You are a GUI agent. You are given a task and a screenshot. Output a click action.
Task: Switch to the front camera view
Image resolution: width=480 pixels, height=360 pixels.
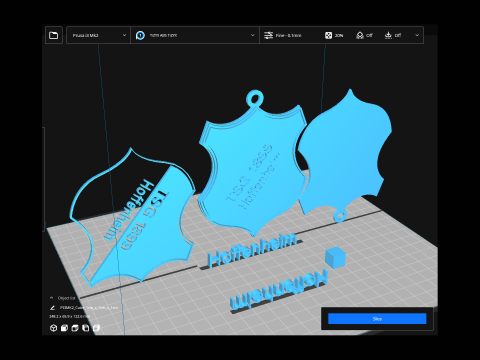(x=64, y=328)
